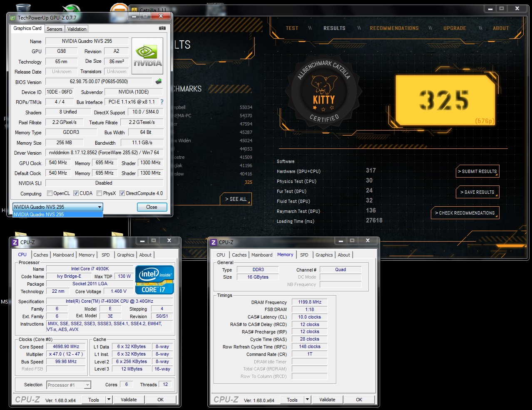This screenshot has width=532, height=410.
Task: Click the right CPU-Z window title icon
Action: click(214, 242)
